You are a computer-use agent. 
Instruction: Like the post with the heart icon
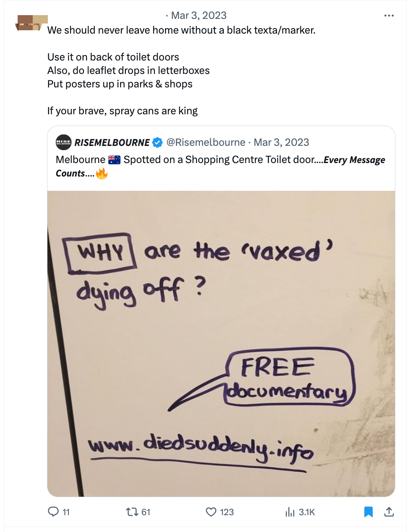coord(211,511)
